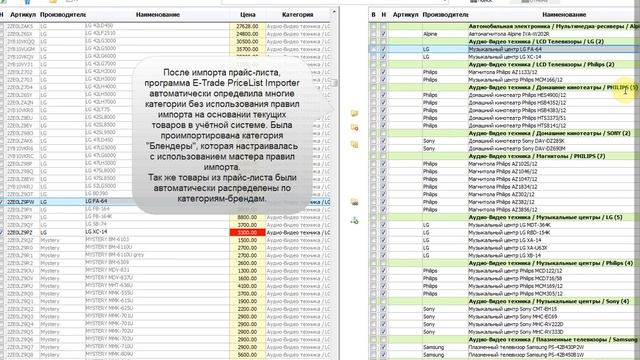Click price cell 35700.00

[248, 49]
